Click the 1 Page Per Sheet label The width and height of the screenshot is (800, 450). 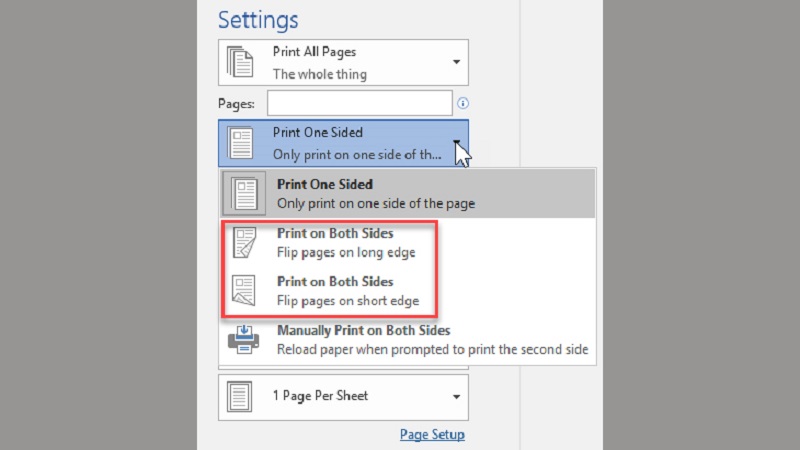320,396
